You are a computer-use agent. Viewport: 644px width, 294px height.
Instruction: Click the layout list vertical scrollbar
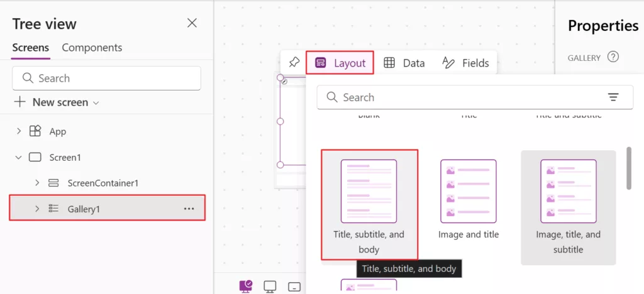click(628, 168)
